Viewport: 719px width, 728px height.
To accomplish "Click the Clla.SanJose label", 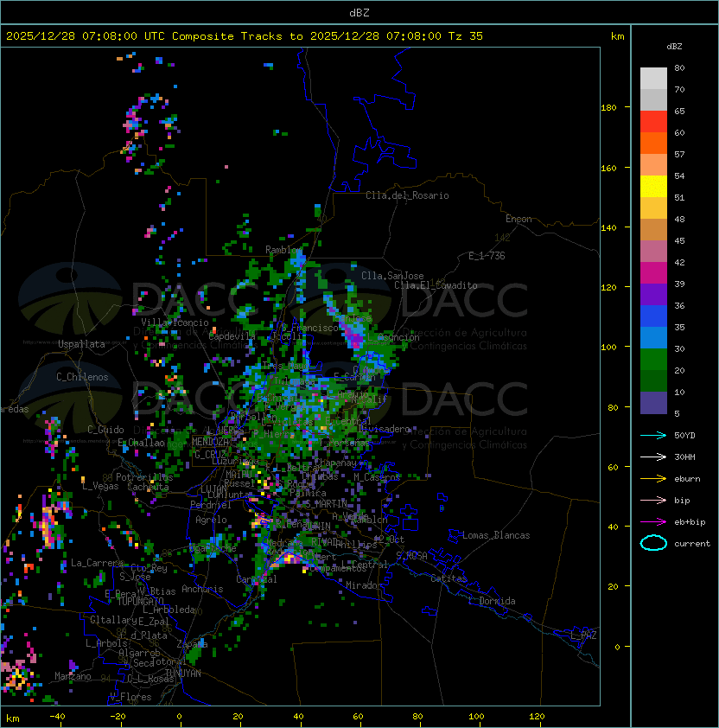I will (x=392, y=276).
